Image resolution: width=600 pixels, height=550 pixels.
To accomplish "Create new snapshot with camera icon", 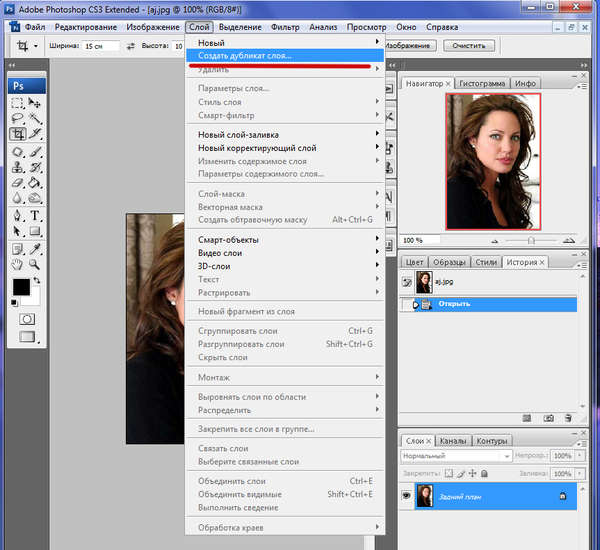I will pyautogui.click(x=546, y=418).
